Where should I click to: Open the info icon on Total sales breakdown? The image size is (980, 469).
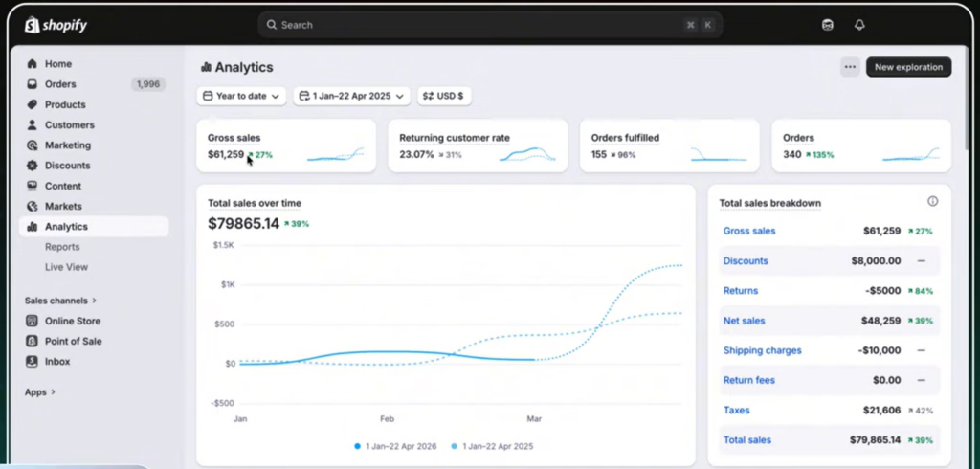click(x=932, y=201)
